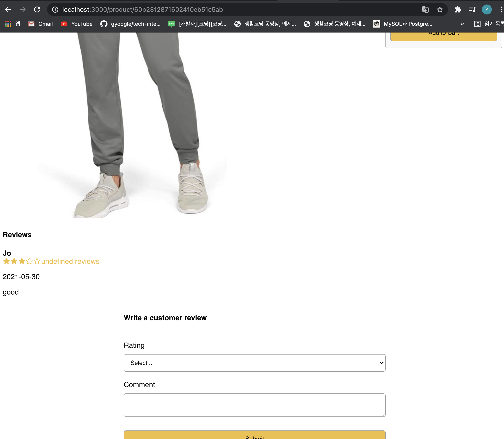
Task: Open the Chrome profile avatar Y
Action: [x=486, y=9]
